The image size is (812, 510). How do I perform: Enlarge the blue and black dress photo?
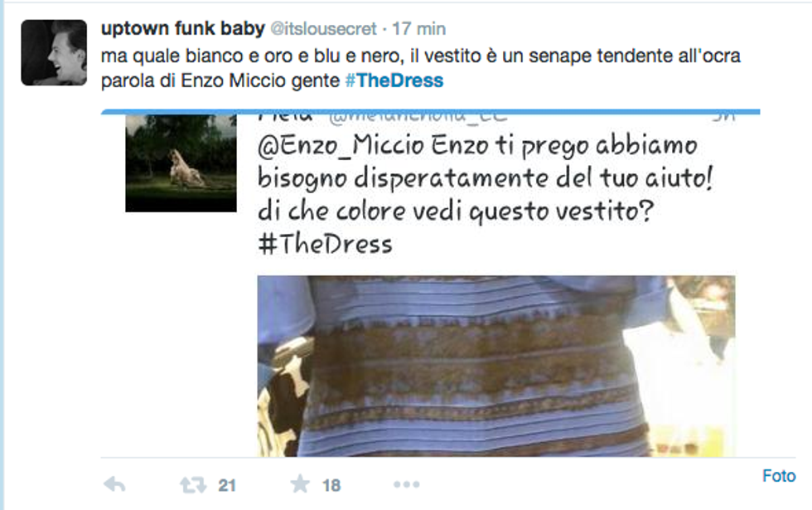pos(496,366)
